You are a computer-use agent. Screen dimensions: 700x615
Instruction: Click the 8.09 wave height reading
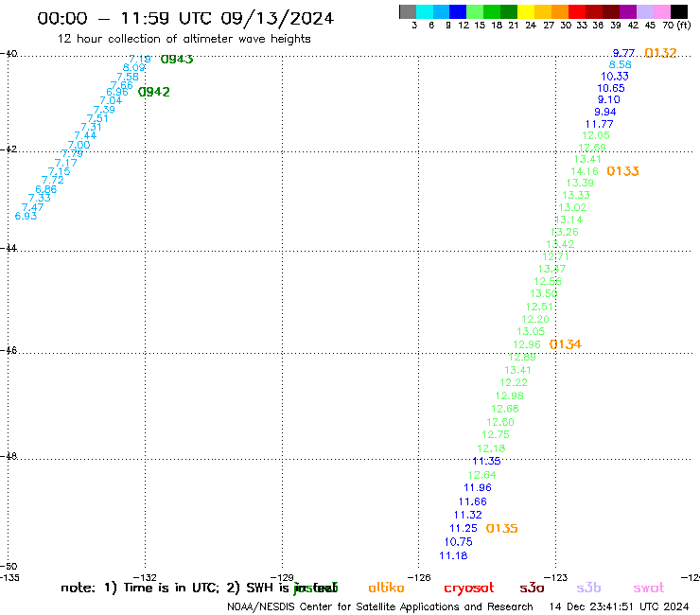pos(134,68)
